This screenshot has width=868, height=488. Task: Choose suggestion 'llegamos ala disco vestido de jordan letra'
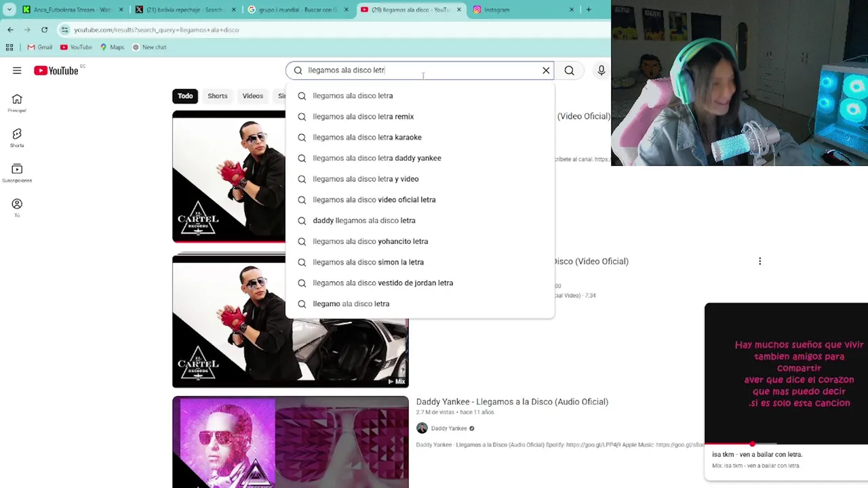420,283
